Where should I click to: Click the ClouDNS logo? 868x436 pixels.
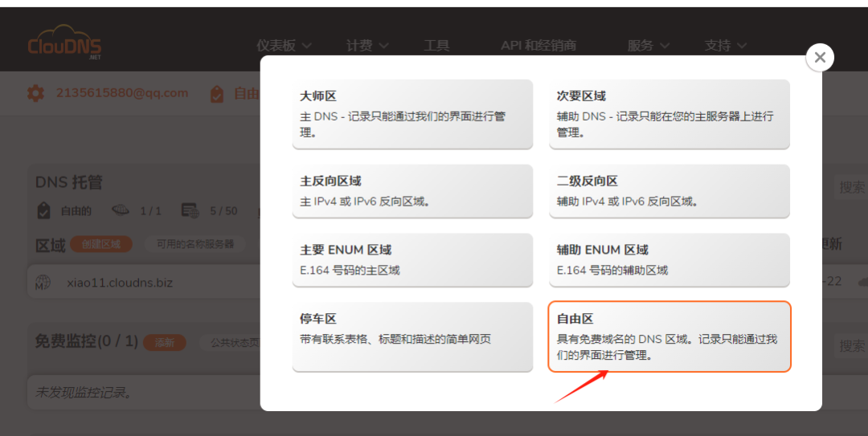[x=64, y=42]
